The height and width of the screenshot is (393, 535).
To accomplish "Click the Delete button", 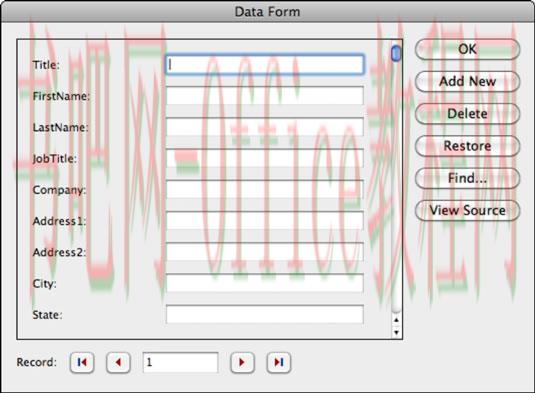I will click(467, 114).
